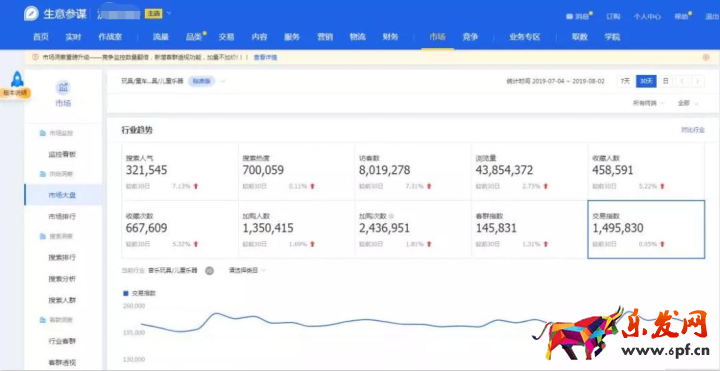720x371 pixels.
Task: Select the 搜索人气 metric card
Action: point(180,171)
